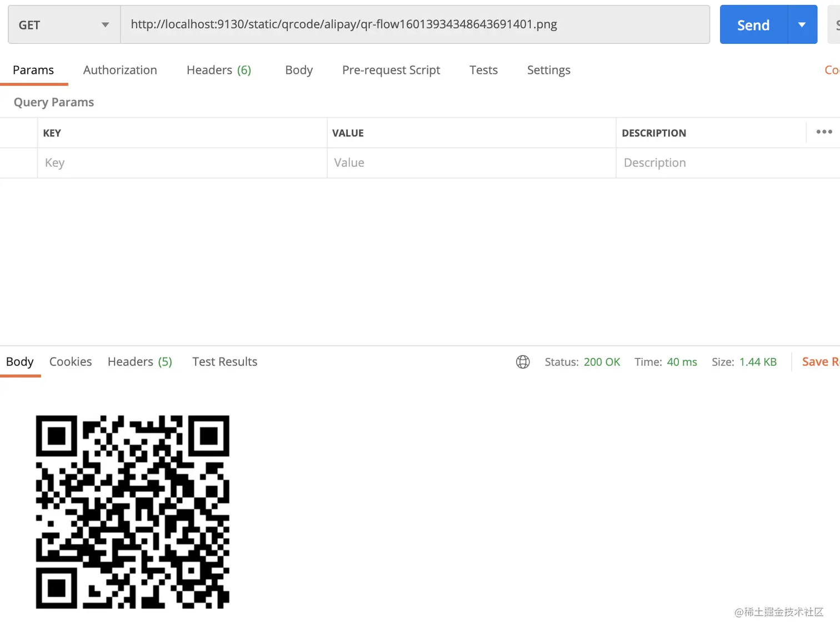Switch to the Params tab
This screenshot has width=840, height=634.
tap(33, 70)
